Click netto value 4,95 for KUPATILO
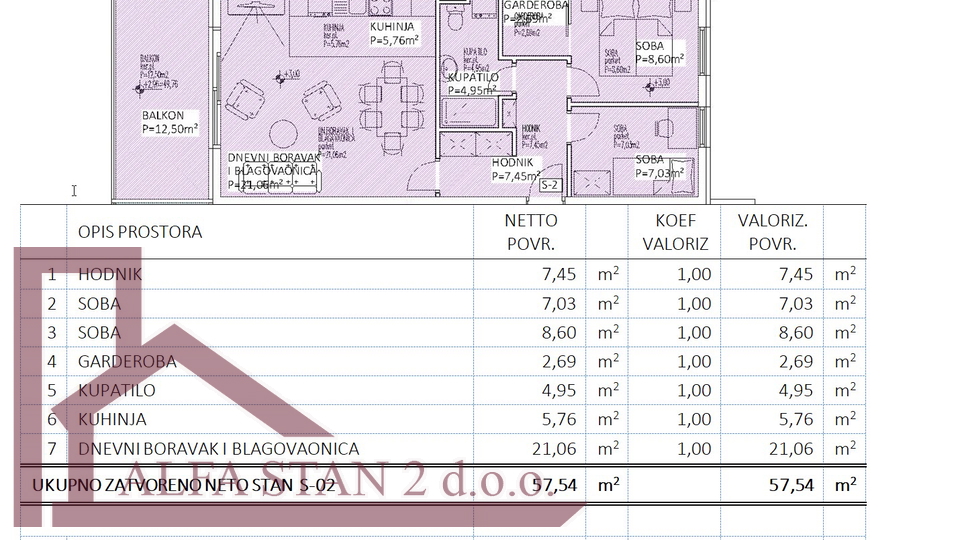Image resolution: width=960 pixels, height=540 pixels. pos(559,390)
